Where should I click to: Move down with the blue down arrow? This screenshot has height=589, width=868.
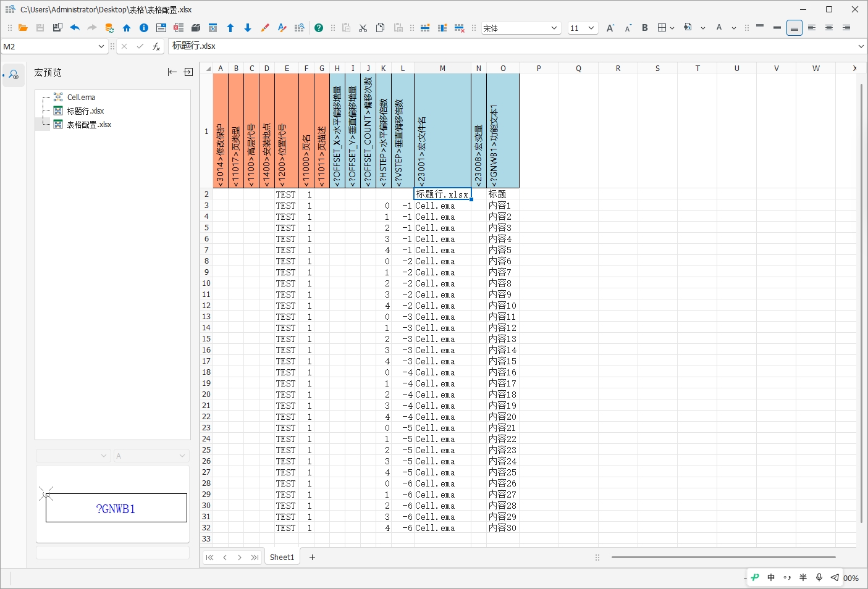(x=248, y=28)
